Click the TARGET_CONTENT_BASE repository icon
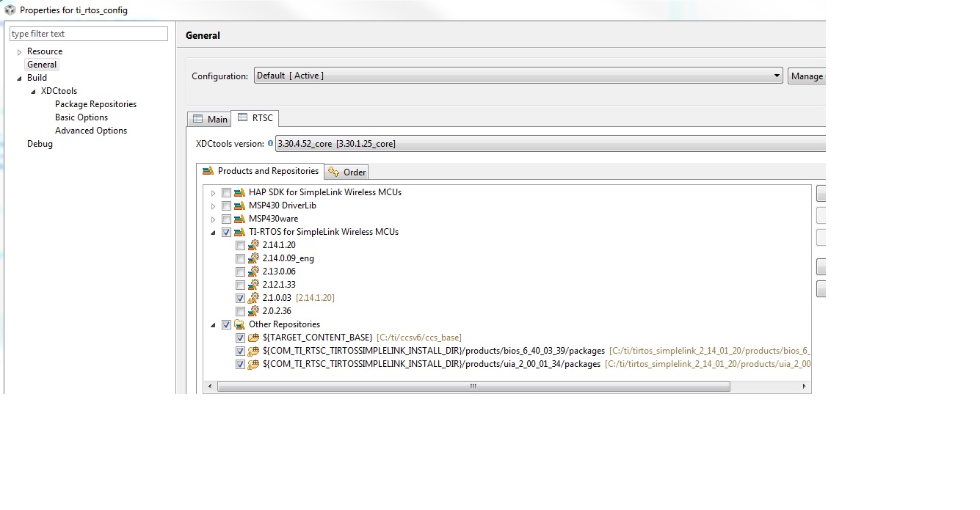 pos(253,338)
